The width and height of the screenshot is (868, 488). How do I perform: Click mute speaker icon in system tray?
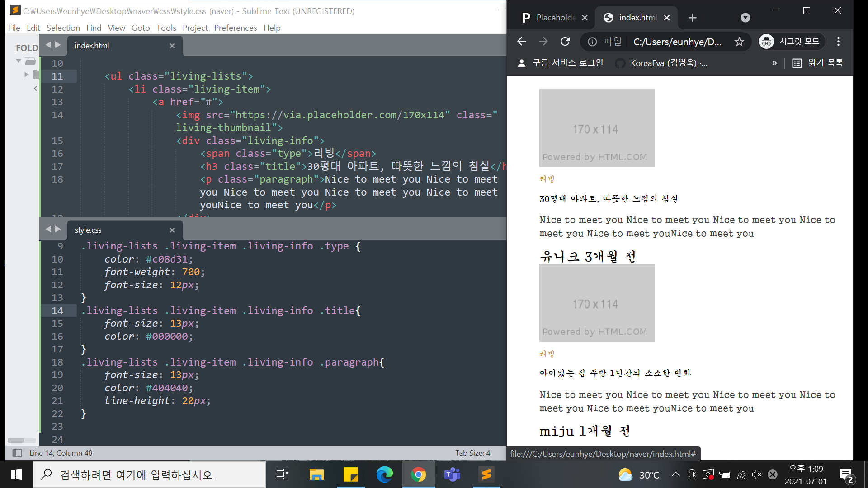[756, 474]
